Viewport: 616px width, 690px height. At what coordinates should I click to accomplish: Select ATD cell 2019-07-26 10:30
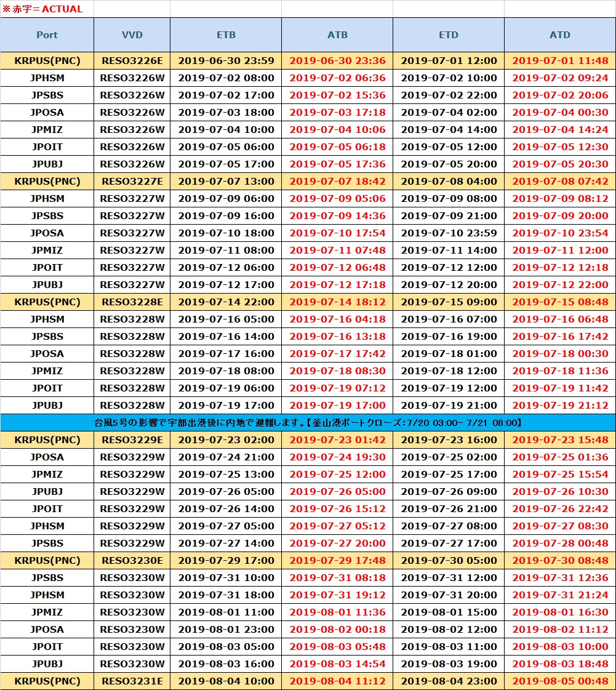[559, 492]
